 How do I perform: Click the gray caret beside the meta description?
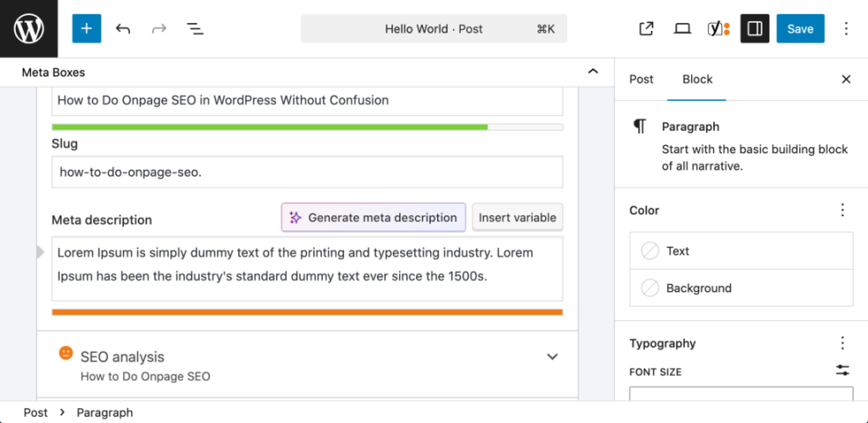(40, 252)
